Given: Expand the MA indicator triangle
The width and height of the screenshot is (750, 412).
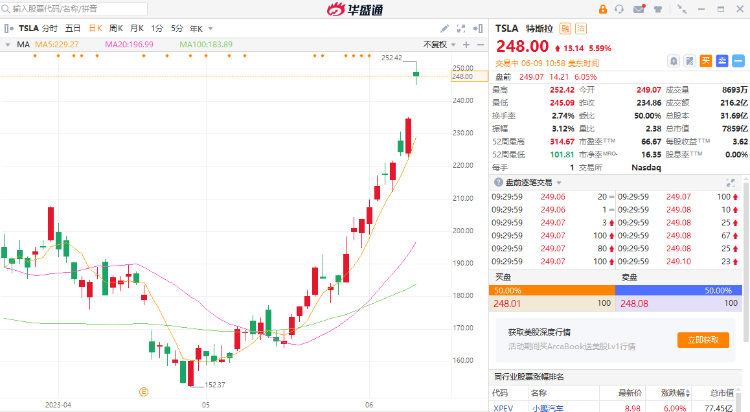Looking at the screenshot, I should (x=8, y=45).
